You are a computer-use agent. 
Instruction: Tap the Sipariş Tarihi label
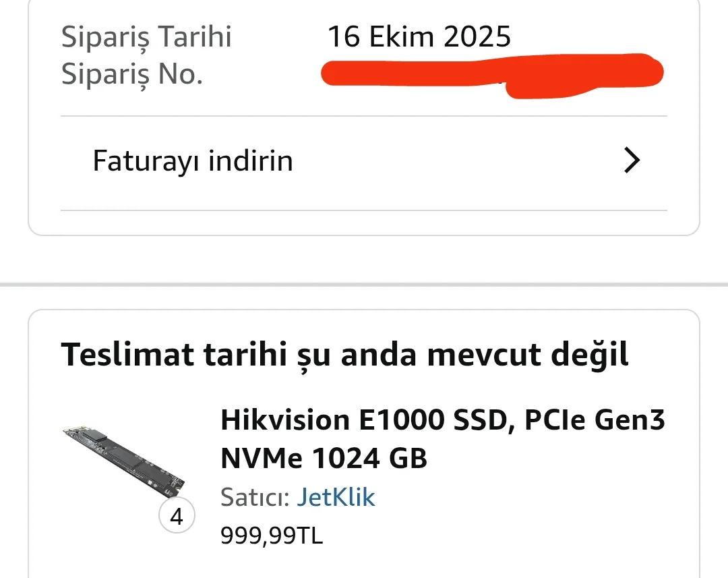(146, 36)
